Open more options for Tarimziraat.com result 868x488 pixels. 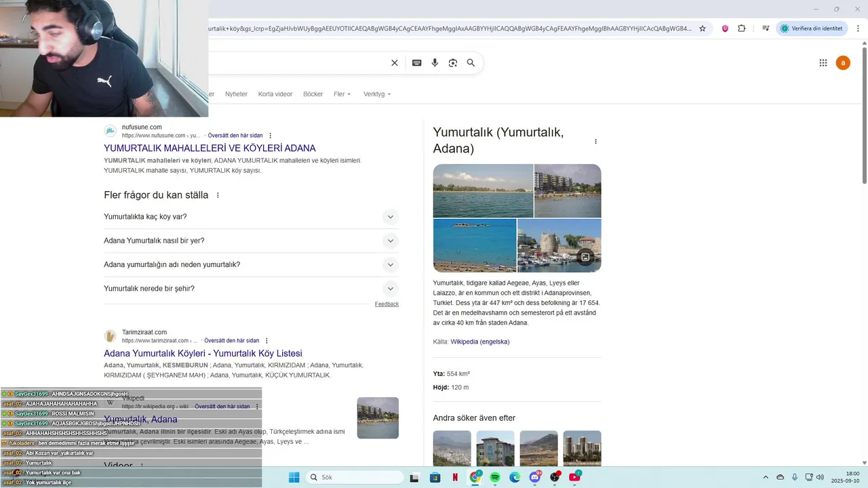267,341
